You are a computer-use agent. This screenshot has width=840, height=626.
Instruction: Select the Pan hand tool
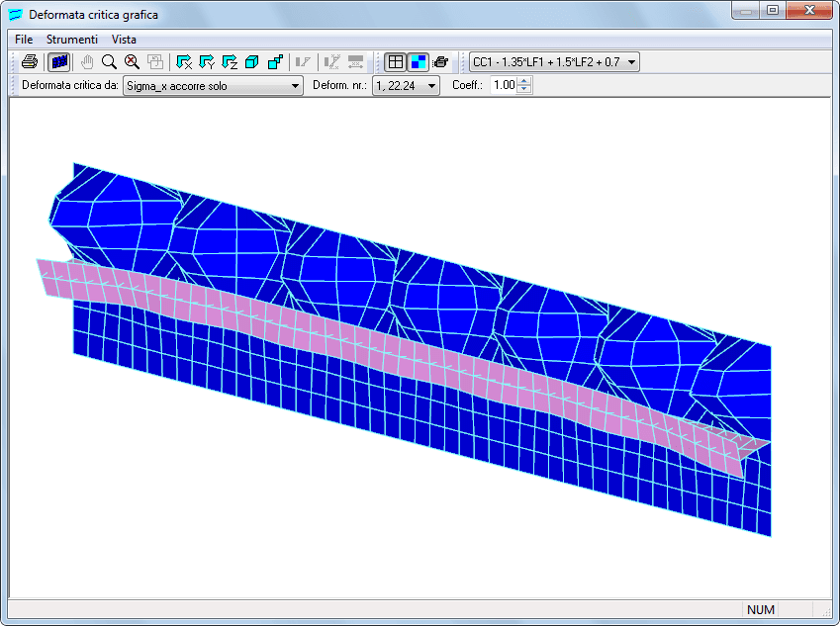pos(87,62)
